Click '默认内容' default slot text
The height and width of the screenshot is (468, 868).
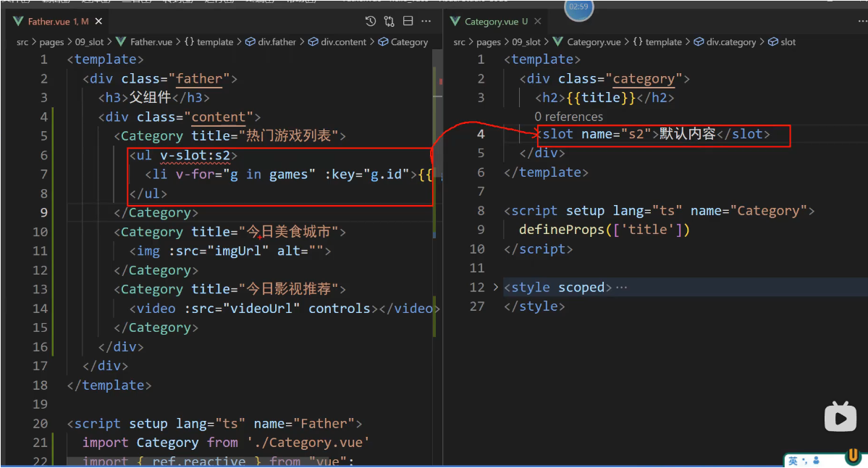[688, 134]
